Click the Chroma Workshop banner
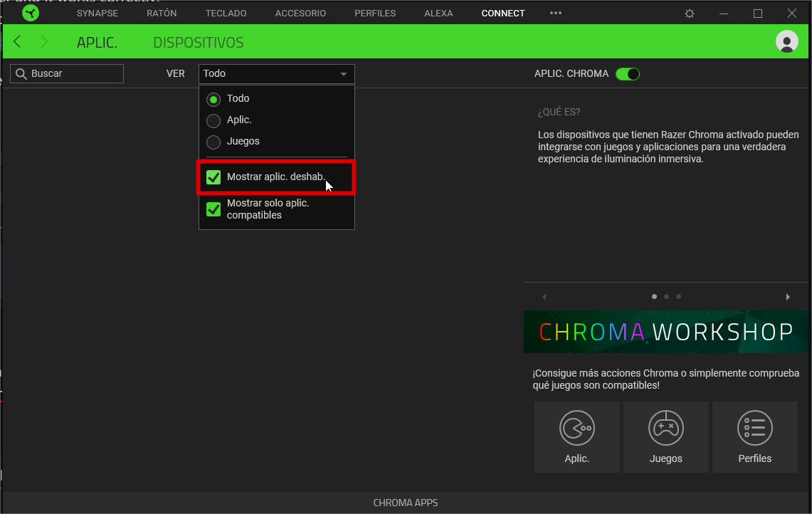812x514 pixels. tap(666, 332)
